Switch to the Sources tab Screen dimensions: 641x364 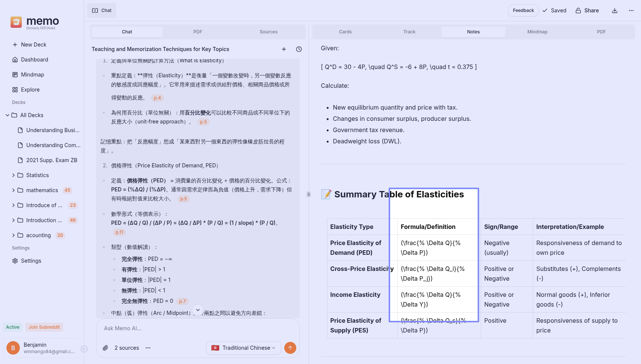(268, 32)
